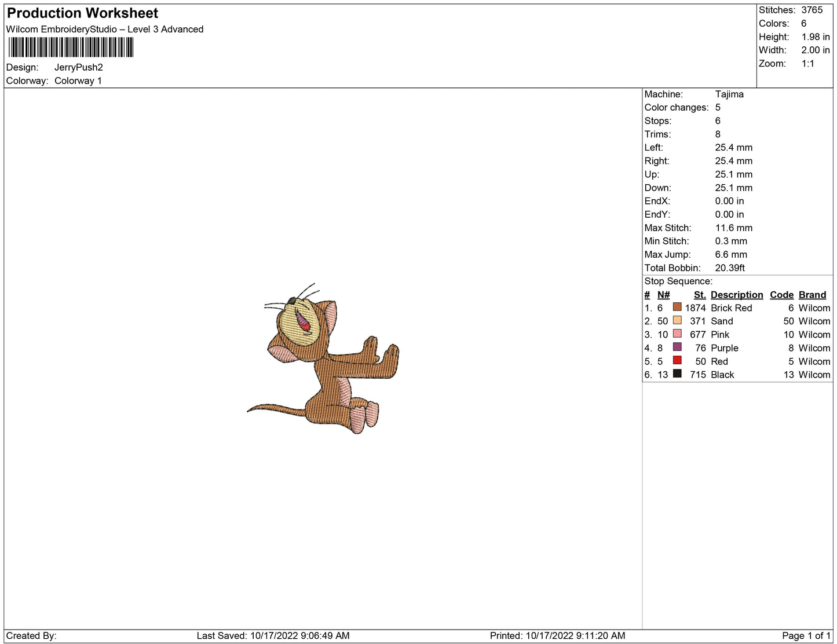Click the stitch count "1874"
The height and width of the screenshot is (644, 837).
pos(696,308)
